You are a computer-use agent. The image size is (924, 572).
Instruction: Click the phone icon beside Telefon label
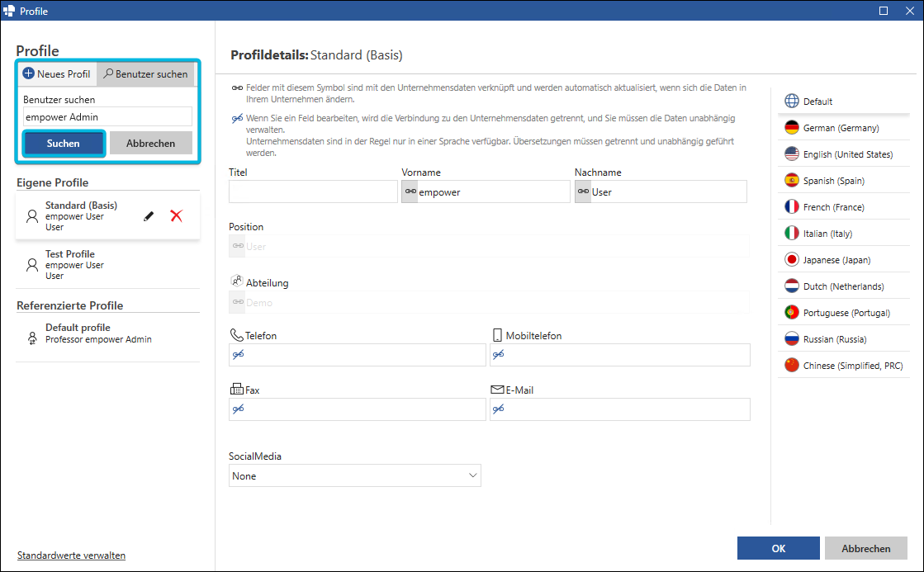coord(236,334)
